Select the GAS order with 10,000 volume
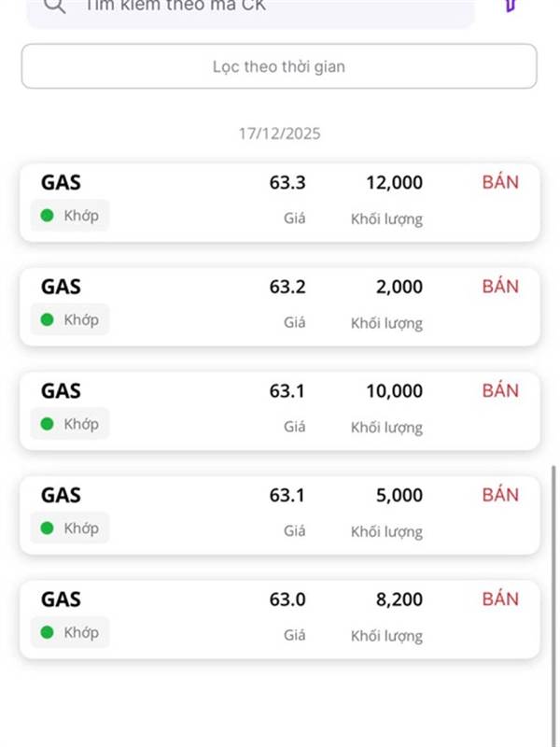The height and width of the screenshot is (747, 560). tap(279, 411)
